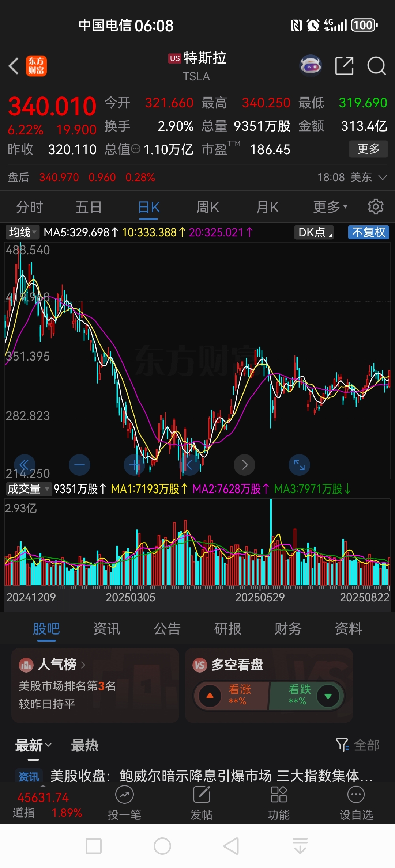Open the filter funnel icon 全部
The width and height of the screenshot is (395, 868).
click(x=358, y=745)
